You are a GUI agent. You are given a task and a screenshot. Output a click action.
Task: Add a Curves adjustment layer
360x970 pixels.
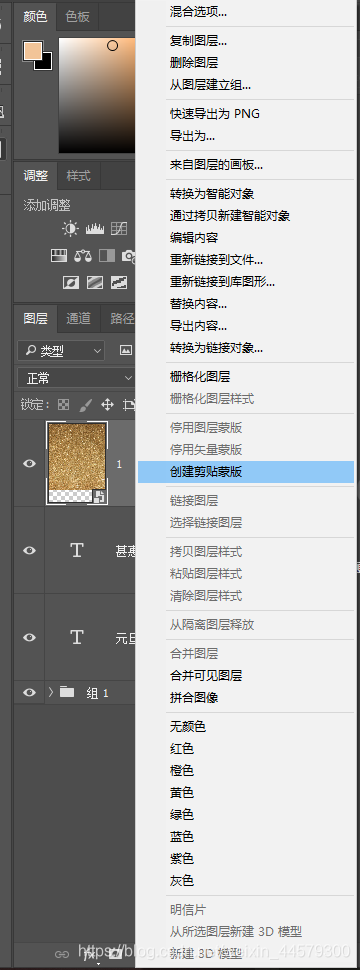coord(119,229)
